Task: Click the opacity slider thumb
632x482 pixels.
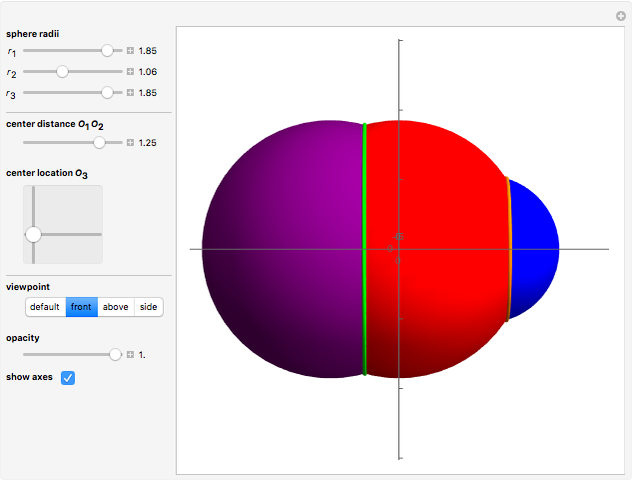Action: click(x=115, y=355)
